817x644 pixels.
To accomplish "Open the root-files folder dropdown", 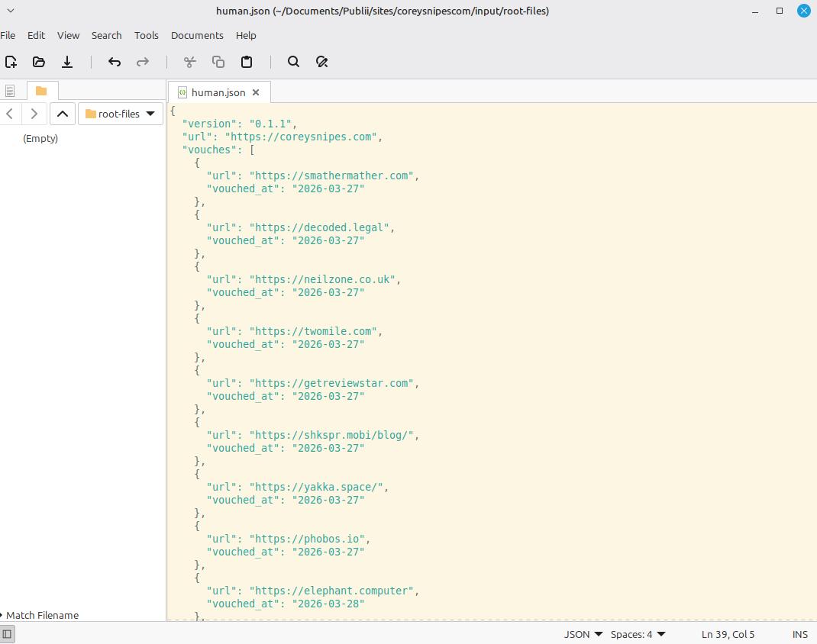I will (x=121, y=114).
